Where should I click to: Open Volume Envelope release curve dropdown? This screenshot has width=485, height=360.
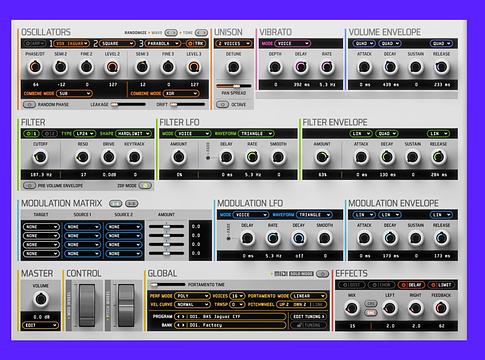coord(441,44)
